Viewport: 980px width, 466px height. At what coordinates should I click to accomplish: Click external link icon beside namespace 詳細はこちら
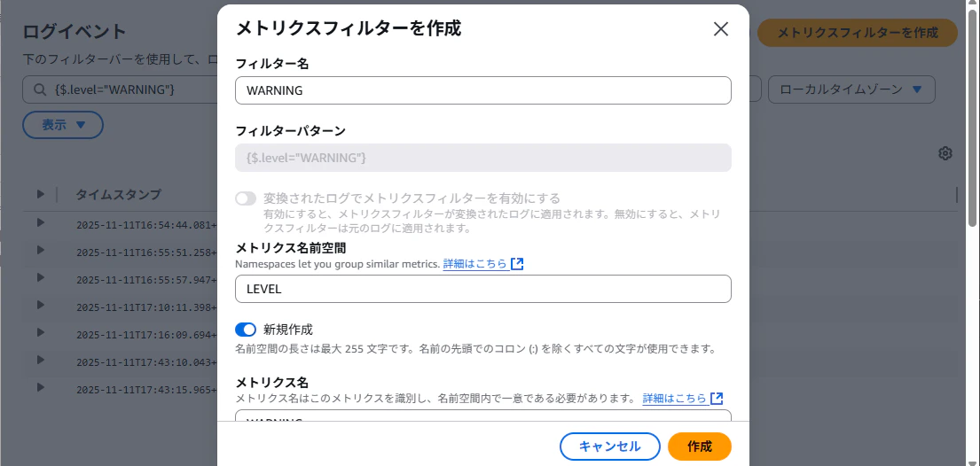point(517,264)
